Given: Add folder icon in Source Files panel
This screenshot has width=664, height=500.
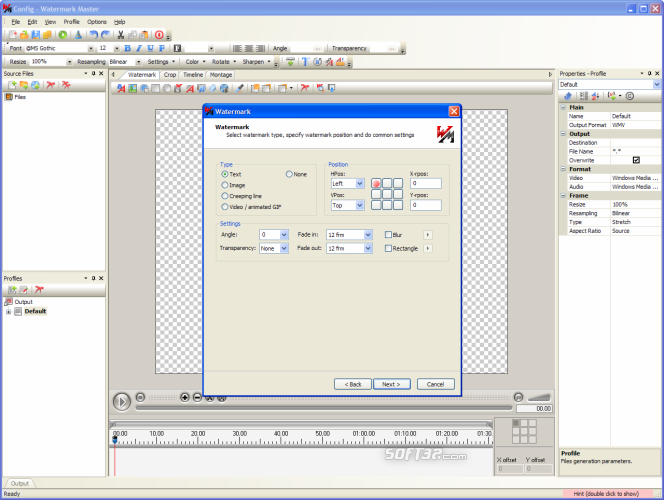Looking at the screenshot, I should click(24, 85).
